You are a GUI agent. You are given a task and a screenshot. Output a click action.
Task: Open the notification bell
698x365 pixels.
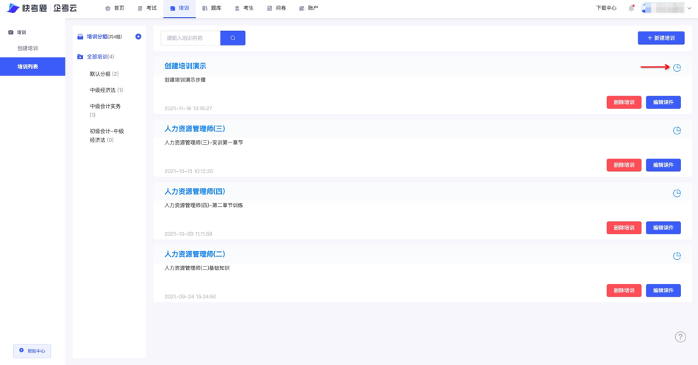tap(631, 8)
